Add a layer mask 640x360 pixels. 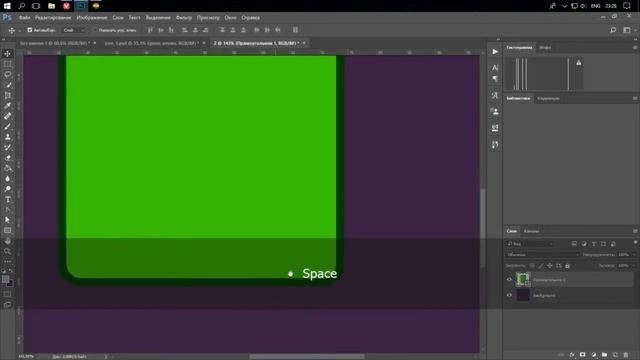582,355
